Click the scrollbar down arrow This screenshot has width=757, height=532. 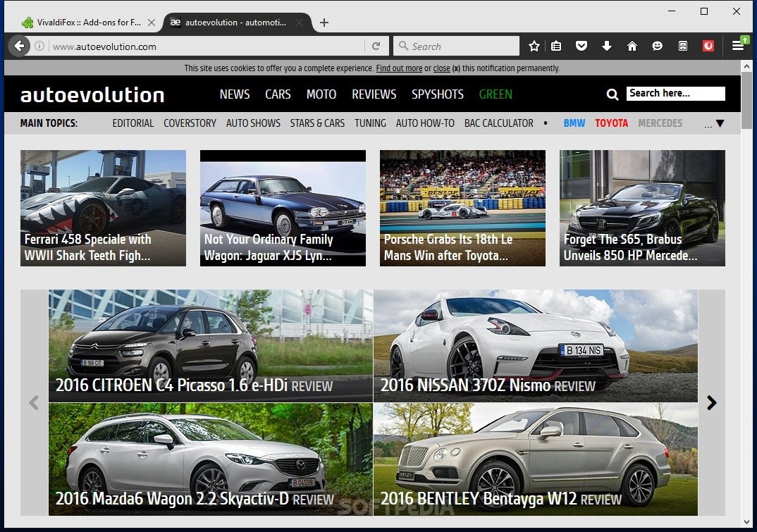(x=746, y=522)
